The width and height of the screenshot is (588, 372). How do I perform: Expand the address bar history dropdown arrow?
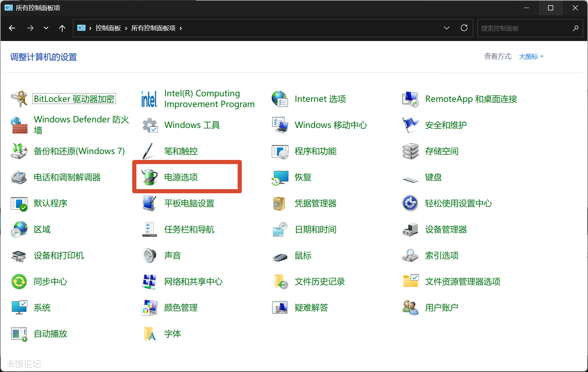447,28
